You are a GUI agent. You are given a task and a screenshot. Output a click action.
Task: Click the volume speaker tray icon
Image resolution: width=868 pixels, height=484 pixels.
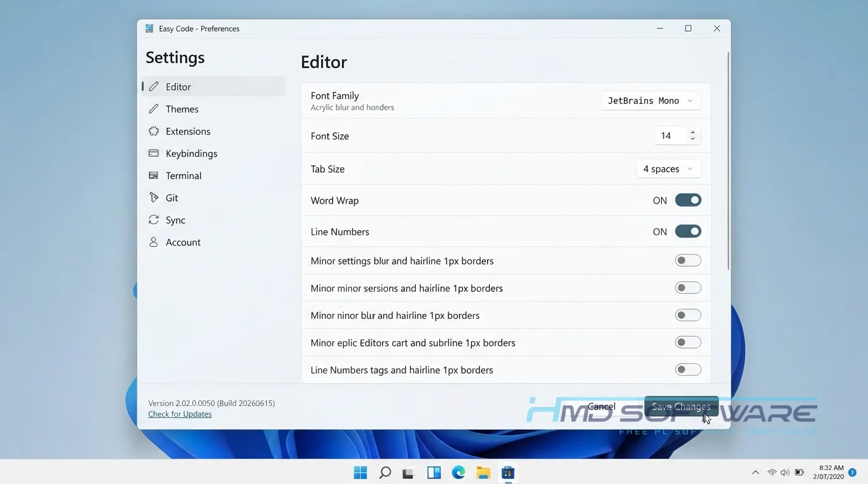tap(785, 473)
